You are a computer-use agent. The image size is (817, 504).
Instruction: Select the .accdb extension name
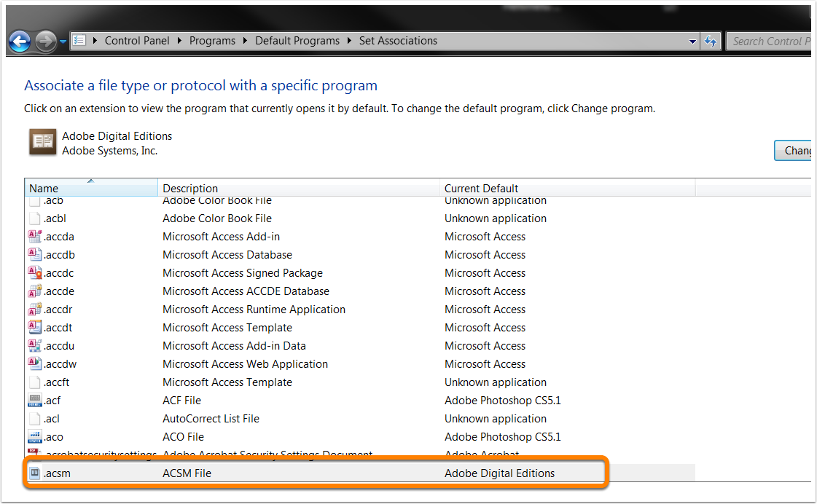tap(60, 255)
